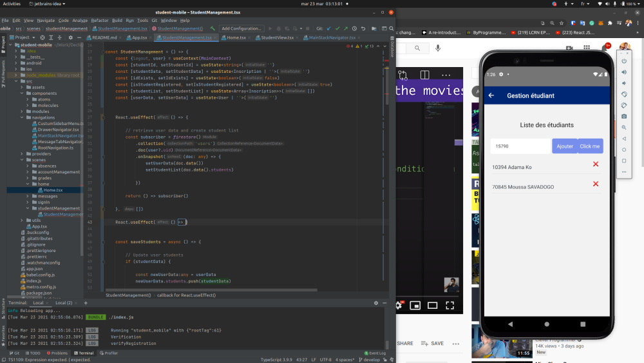
Task: Open the Add Configuration dropdown
Action: click(241, 28)
